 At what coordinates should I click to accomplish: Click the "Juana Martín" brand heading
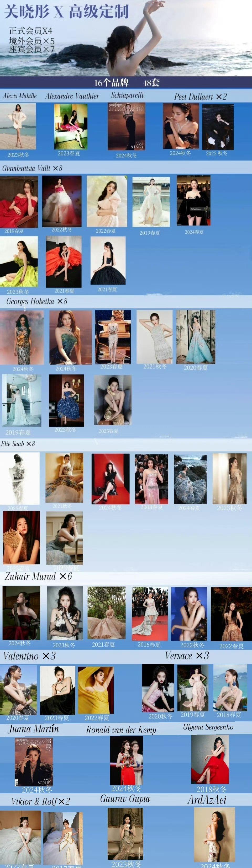pyautogui.click(x=33, y=729)
